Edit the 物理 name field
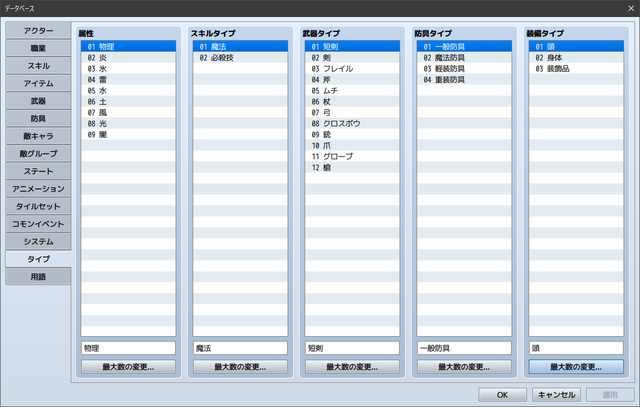 (x=128, y=348)
